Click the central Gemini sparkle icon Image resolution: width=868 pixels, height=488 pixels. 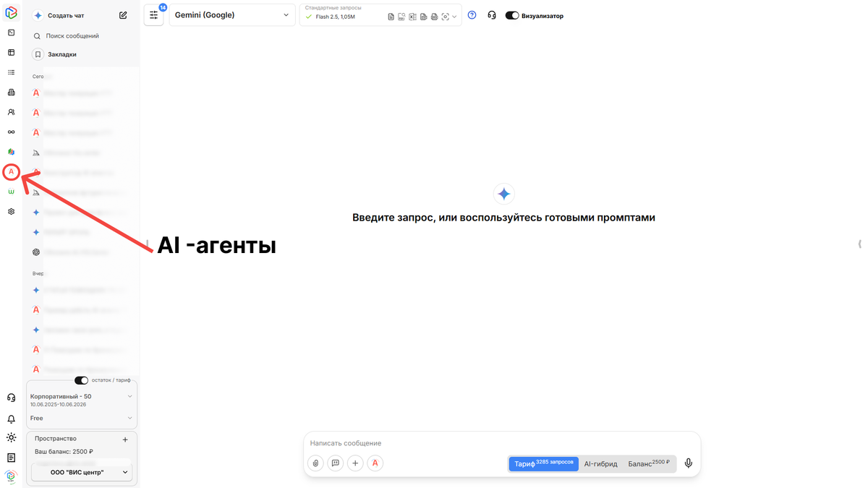click(x=503, y=194)
